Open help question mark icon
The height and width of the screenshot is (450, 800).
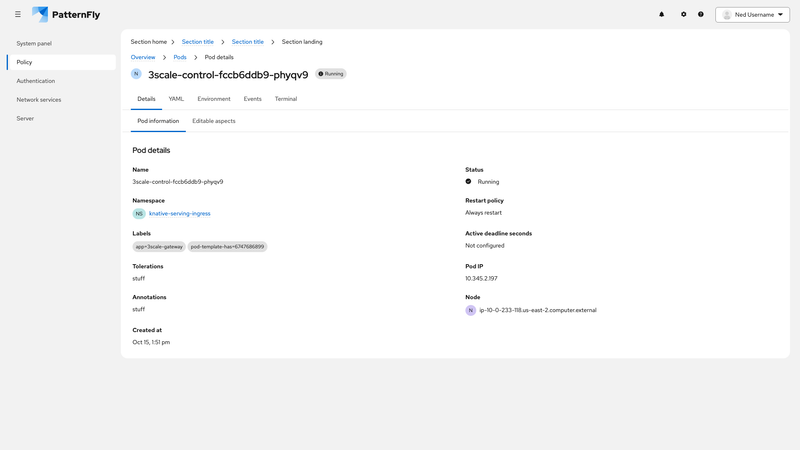tap(701, 14)
